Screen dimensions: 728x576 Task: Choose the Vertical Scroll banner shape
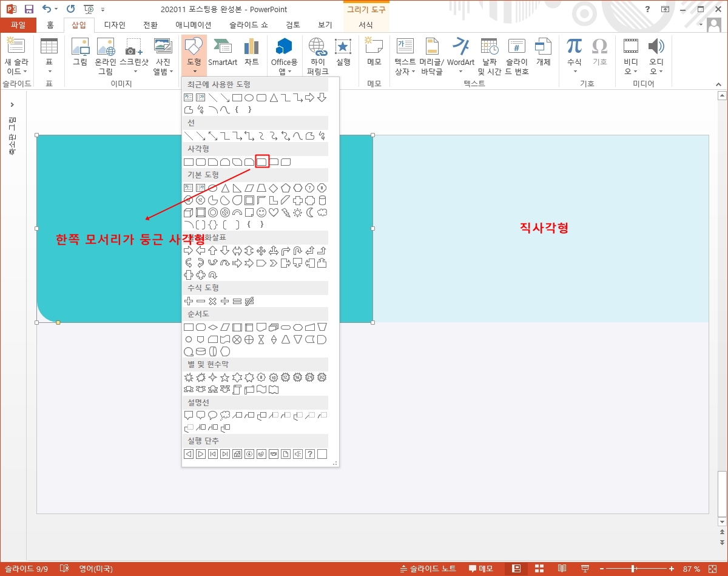(237, 390)
